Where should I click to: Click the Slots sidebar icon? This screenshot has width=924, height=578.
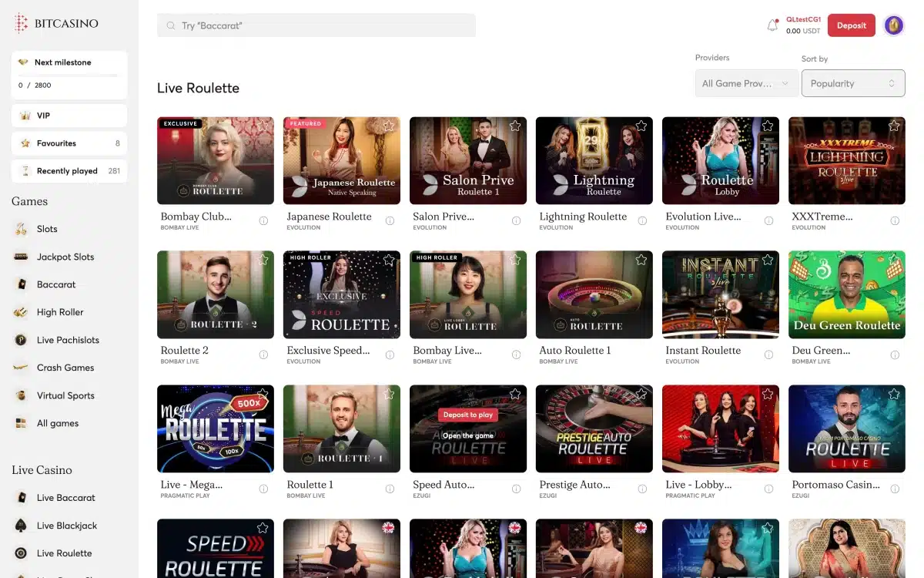tap(22, 229)
